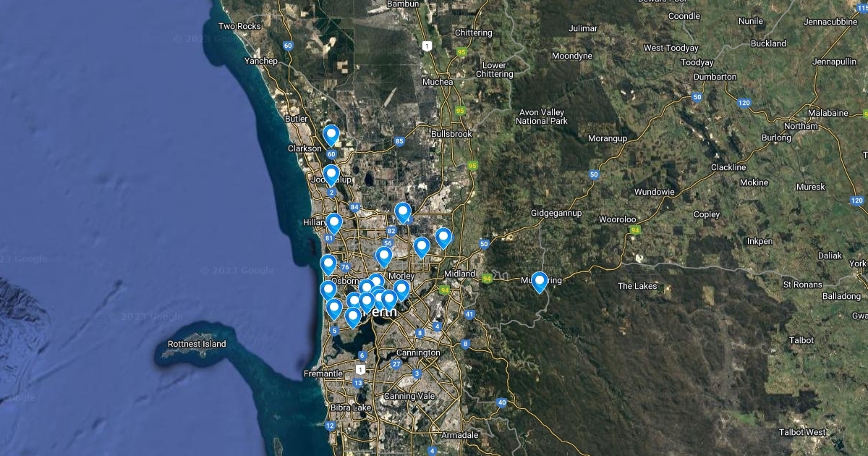Image resolution: width=868 pixels, height=456 pixels.
Task: Click the Gidgegannup label
Action: 556,214
